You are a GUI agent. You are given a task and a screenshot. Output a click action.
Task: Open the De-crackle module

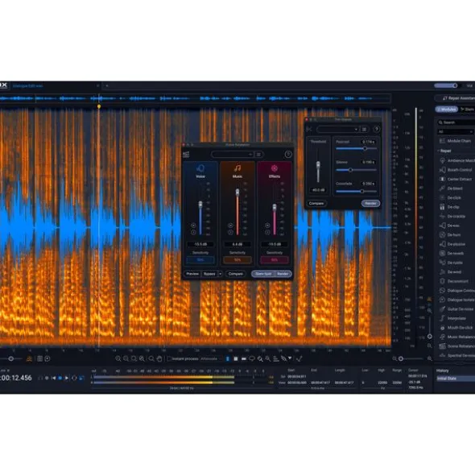click(x=452, y=216)
